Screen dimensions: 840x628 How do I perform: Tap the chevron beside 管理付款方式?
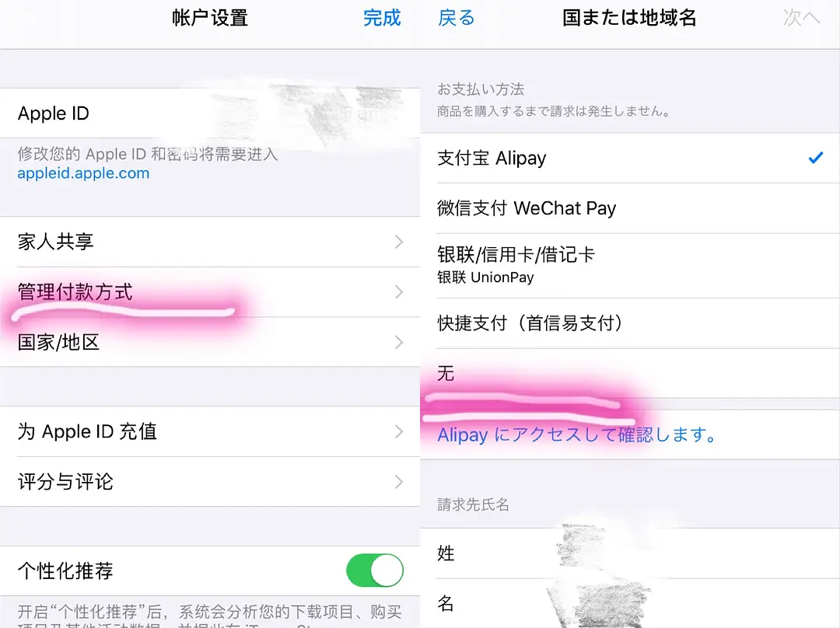tap(398, 291)
